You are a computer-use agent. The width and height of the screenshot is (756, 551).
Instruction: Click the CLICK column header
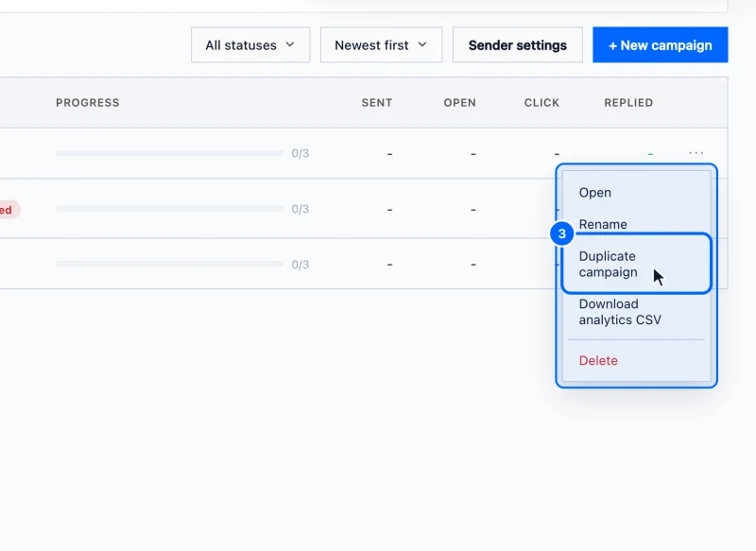541,103
